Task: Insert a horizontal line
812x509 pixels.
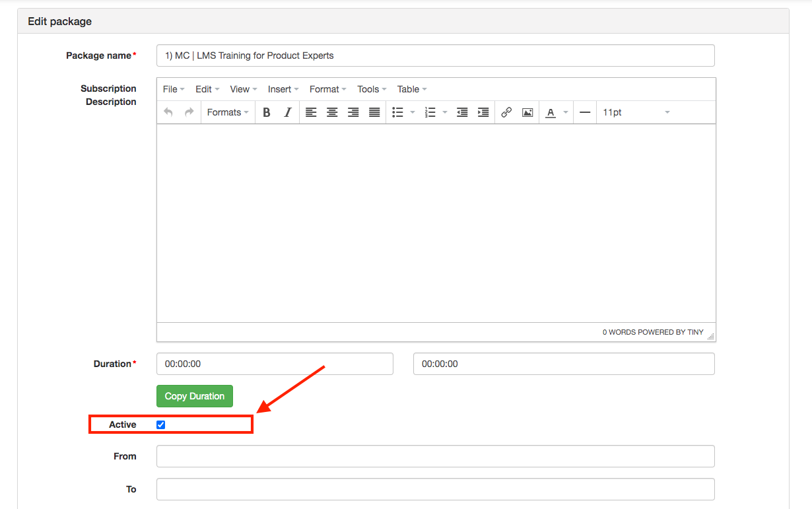Action: [x=585, y=112]
